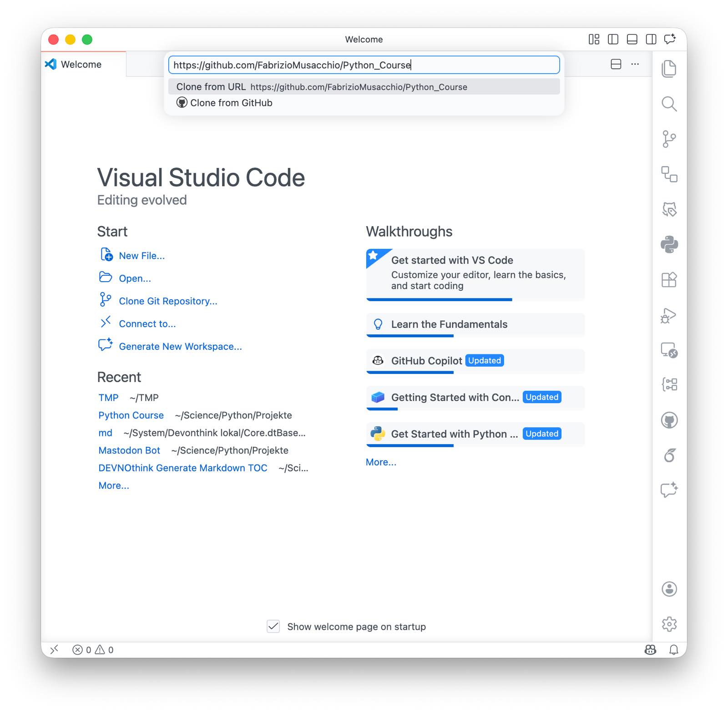This screenshot has width=728, height=712.
Task: Open the Python extension sidebar icon
Action: click(x=669, y=244)
